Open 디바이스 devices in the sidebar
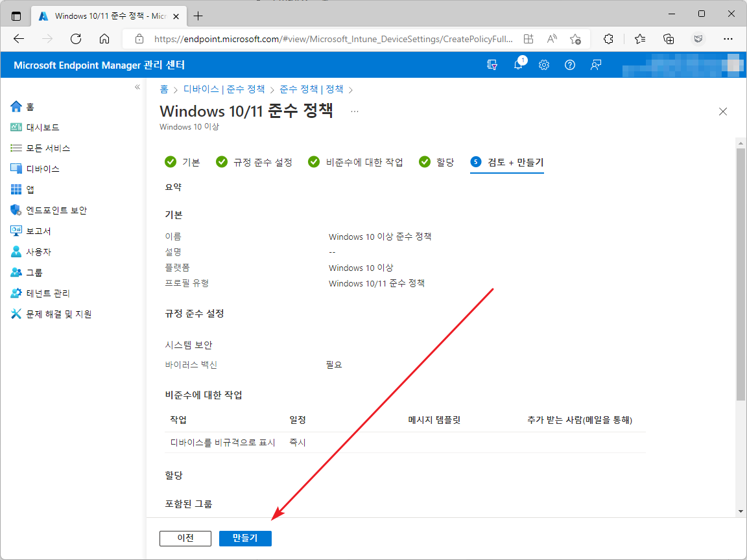The height and width of the screenshot is (560, 747). coord(35,169)
